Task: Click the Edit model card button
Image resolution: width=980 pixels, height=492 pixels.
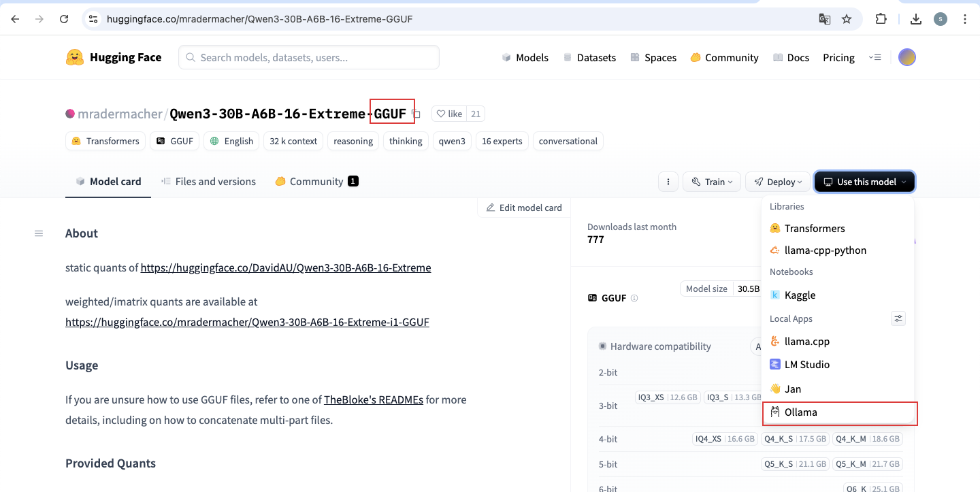Action: 524,208
